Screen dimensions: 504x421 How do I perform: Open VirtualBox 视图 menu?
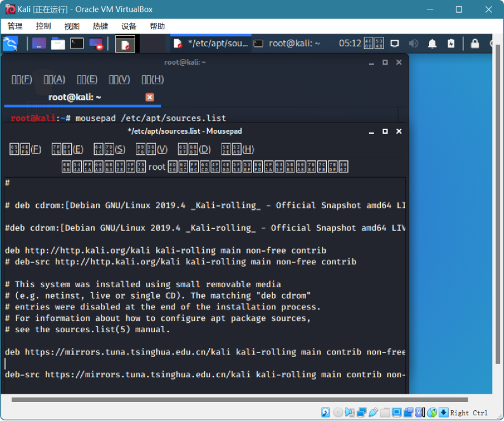72,26
